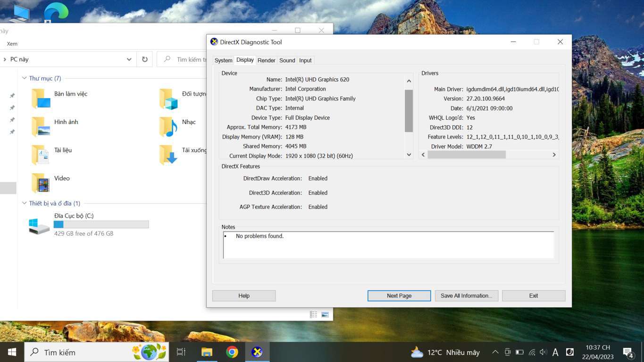Click the Drivers list scroll-right arrow
644x362 pixels.
554,155
